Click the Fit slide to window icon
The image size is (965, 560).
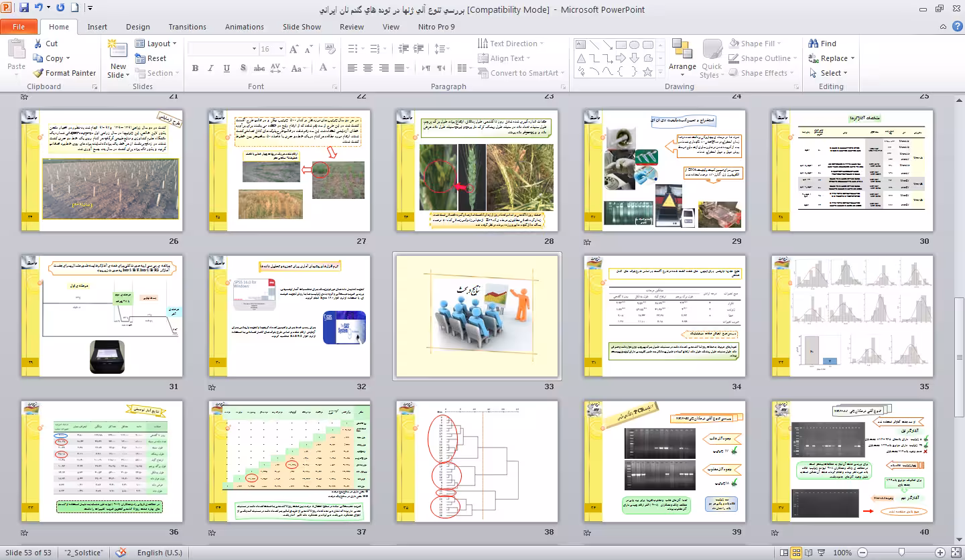click(x=955, y=553)
